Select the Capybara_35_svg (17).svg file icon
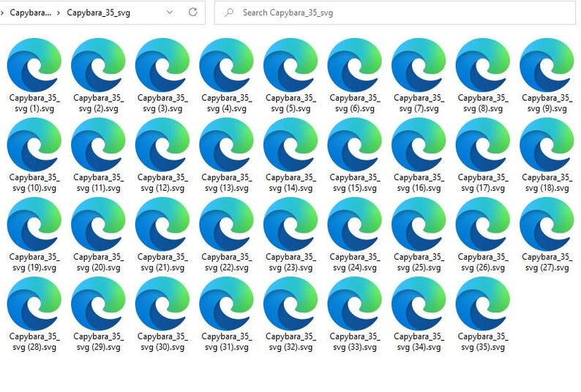 click(483, 145)
